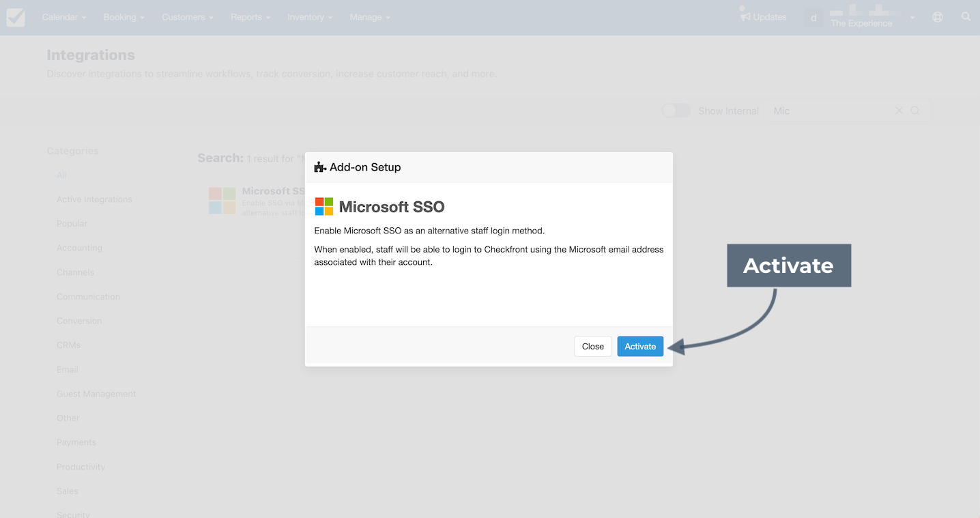Click the globe help icon
980x518 pixels.
point(938,17)
